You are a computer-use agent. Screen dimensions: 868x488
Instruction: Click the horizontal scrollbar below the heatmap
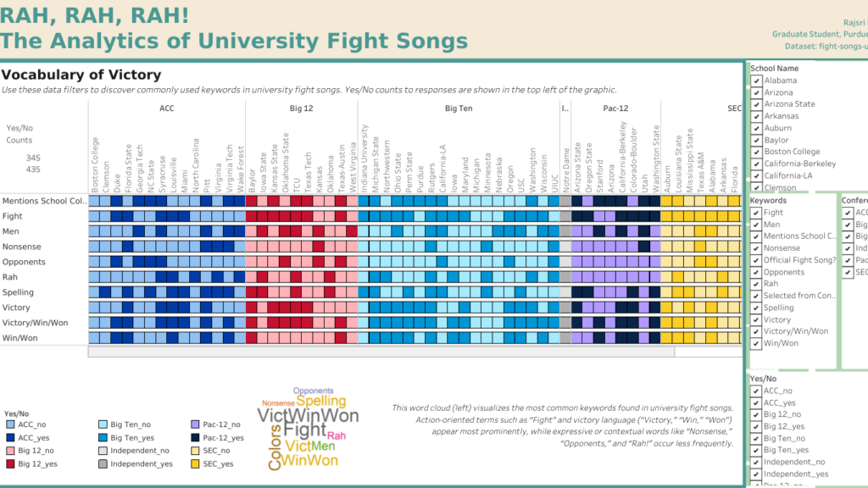pyautogui.click(x=373, y=350)
